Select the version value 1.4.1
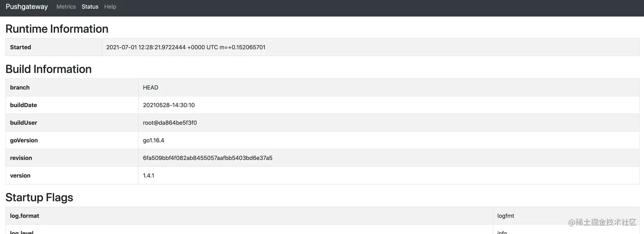The image size is (644, 234). 149,176
